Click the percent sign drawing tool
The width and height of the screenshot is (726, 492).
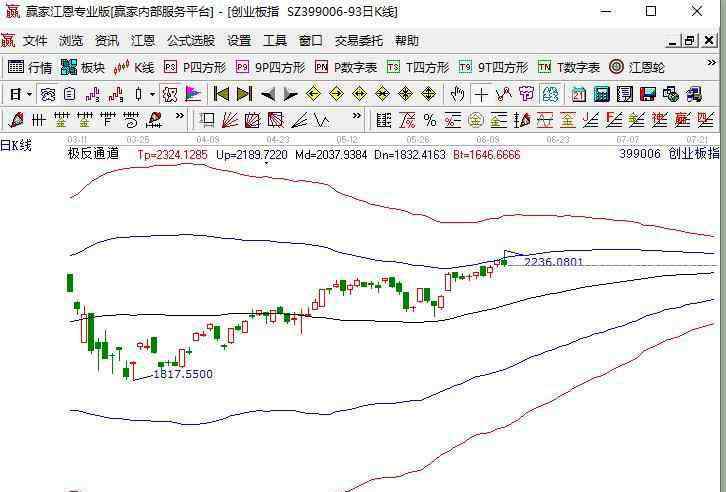pos(430,120)
